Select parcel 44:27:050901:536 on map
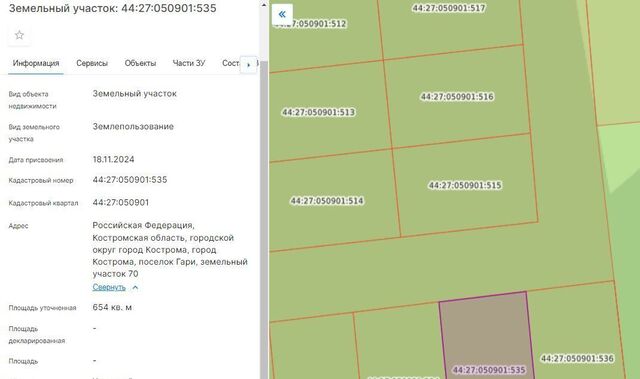The image size is (640, 379). click(577, 359)
